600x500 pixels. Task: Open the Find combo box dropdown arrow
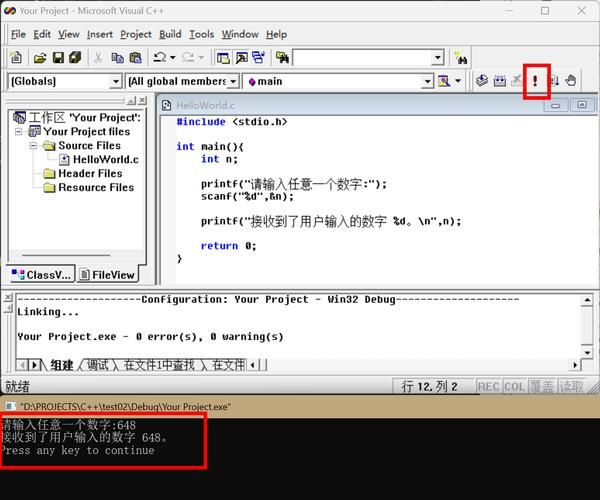[x=438, y=58]
